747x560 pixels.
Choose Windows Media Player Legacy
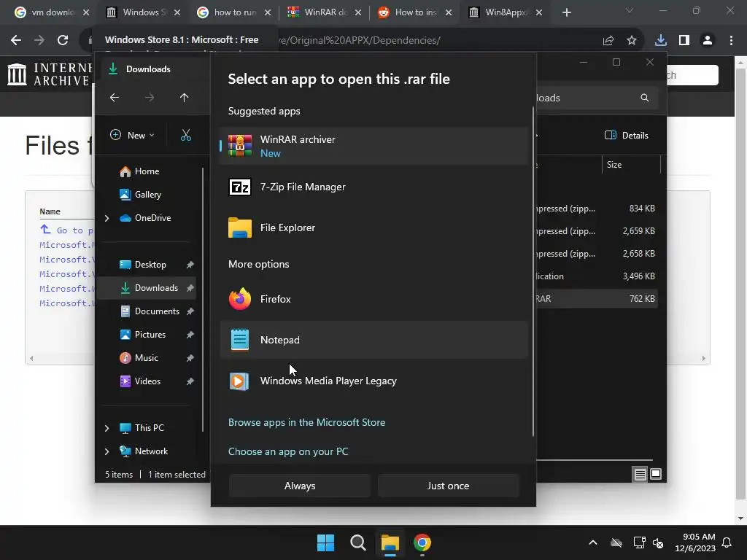point(374,381)
